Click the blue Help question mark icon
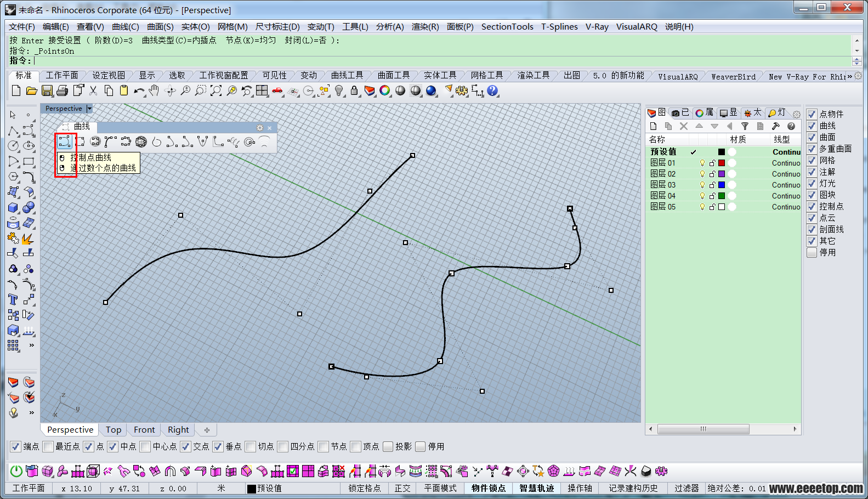Viewport: 868px width, 499px height. pyautogui.click(x=493, y=91)
